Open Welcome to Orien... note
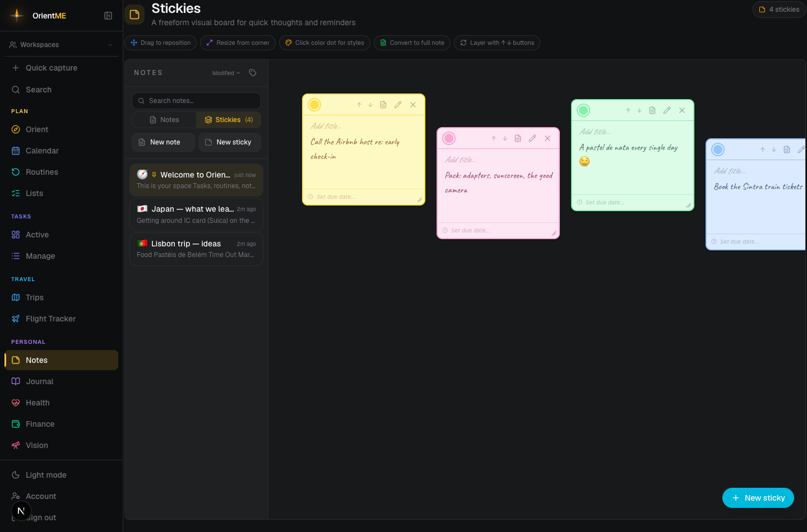Viewport: 807px width, 532px height. coord(196,180)
